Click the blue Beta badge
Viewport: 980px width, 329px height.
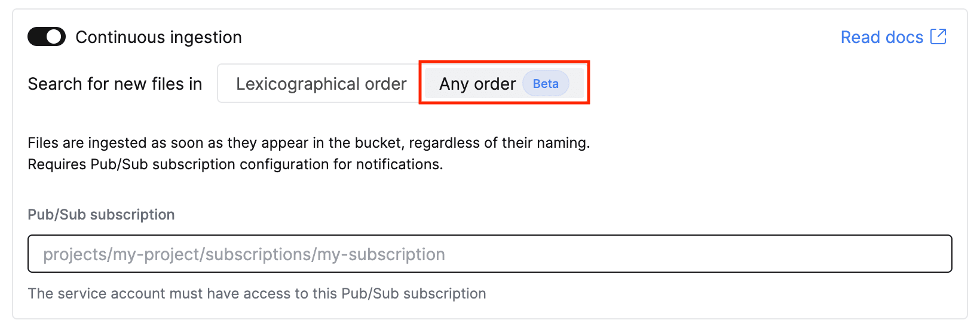pos(546,84)
